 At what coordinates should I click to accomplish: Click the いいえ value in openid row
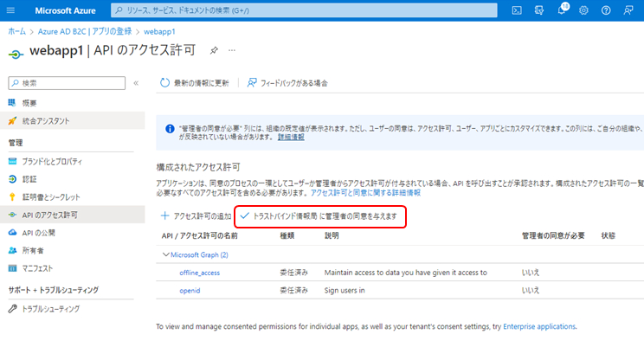tap(531, 290)
